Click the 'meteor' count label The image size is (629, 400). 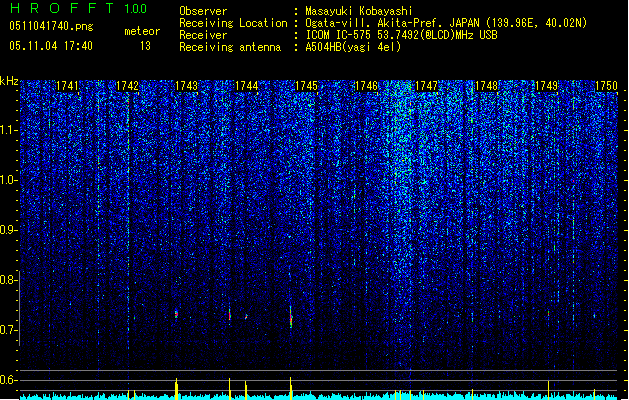[142, 31]
